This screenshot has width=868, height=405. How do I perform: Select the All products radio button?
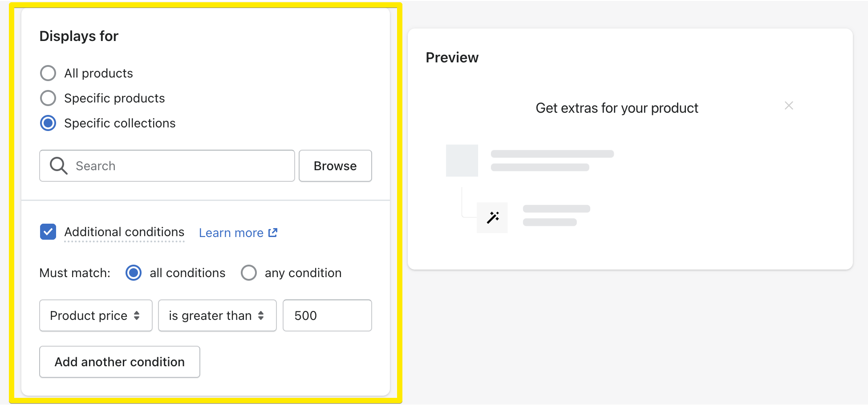tap(48, 73)
